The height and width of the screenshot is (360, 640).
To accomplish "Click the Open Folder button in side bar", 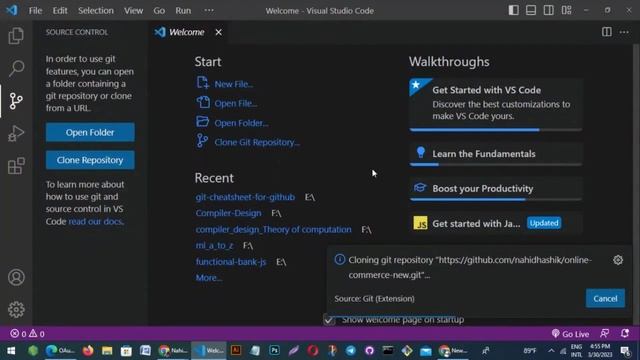I will pos(90,132).
